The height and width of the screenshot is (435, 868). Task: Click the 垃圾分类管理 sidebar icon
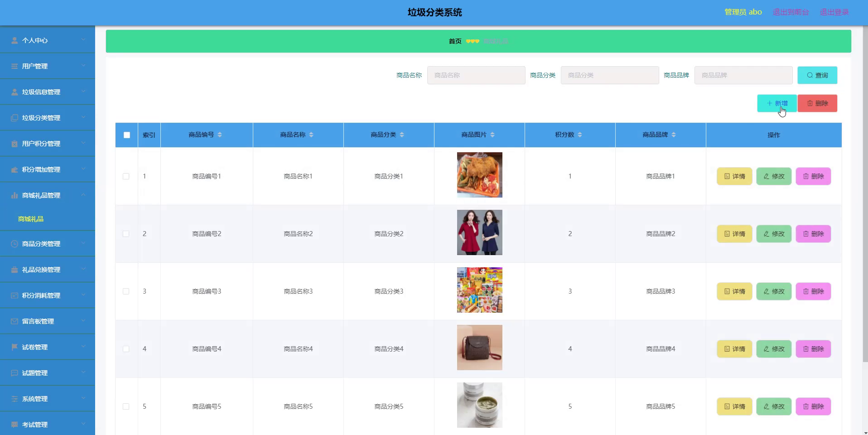pos(14,118)
